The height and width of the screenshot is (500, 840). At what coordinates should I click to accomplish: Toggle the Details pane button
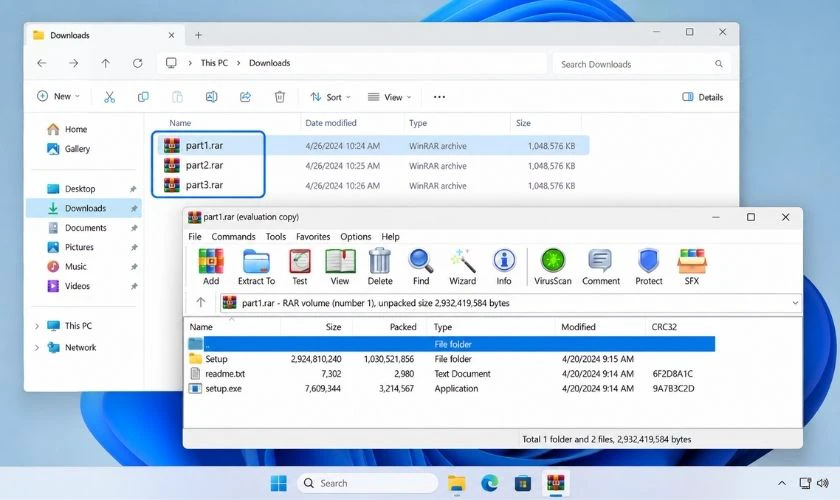pos(702,97)
